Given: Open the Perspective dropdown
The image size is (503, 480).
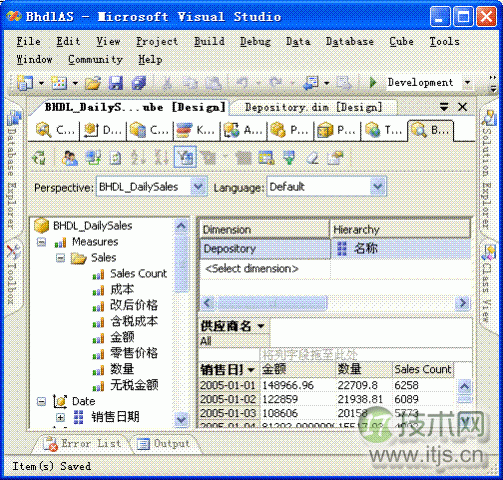Looking at the screenshot, I should pyautogui.click(x=199, y=187).
